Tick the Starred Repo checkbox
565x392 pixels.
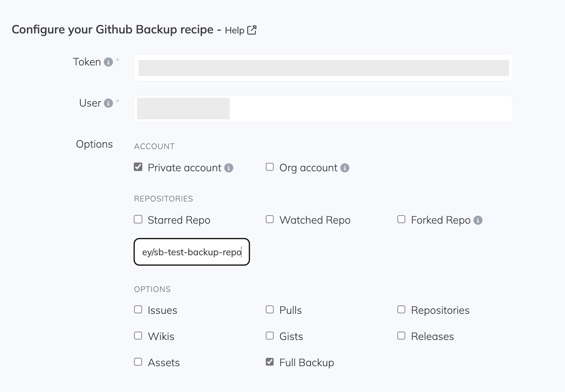click(138, 220)
